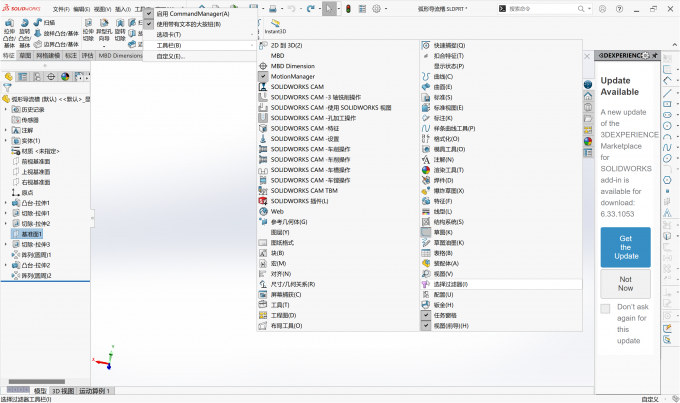
Task: Expand the 凸台-拉伸1 tree node
Action: [6, 203]
